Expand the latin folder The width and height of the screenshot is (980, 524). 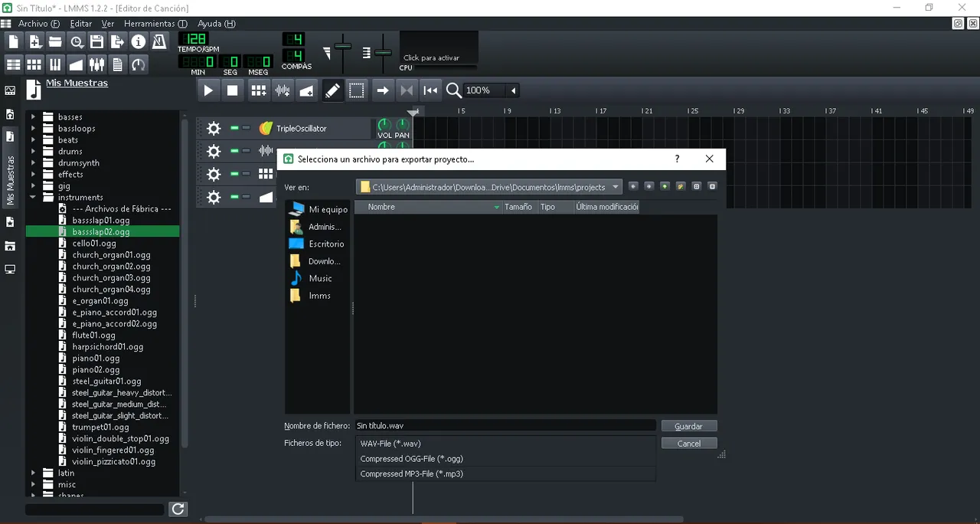tap(33, 473)
